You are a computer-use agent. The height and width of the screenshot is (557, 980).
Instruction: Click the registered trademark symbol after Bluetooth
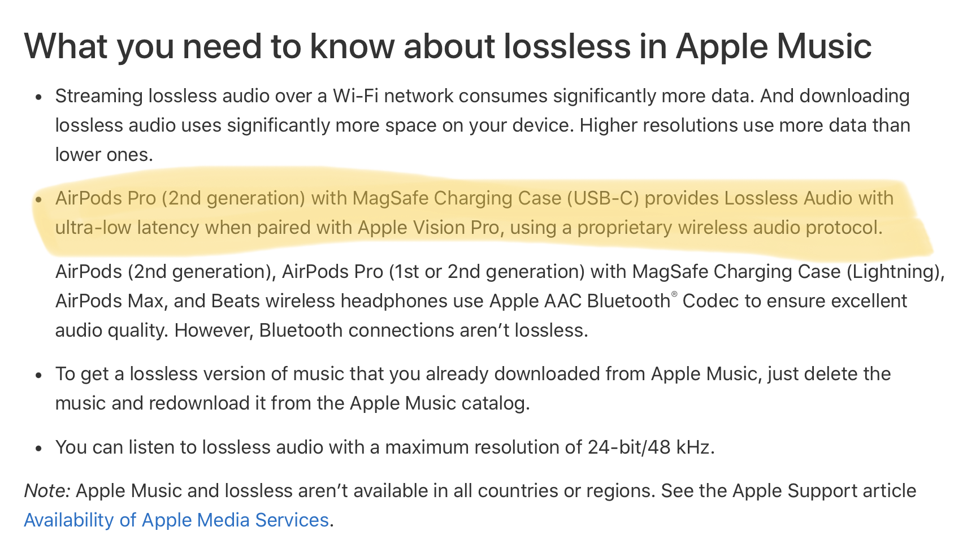[x=674, y=294]
